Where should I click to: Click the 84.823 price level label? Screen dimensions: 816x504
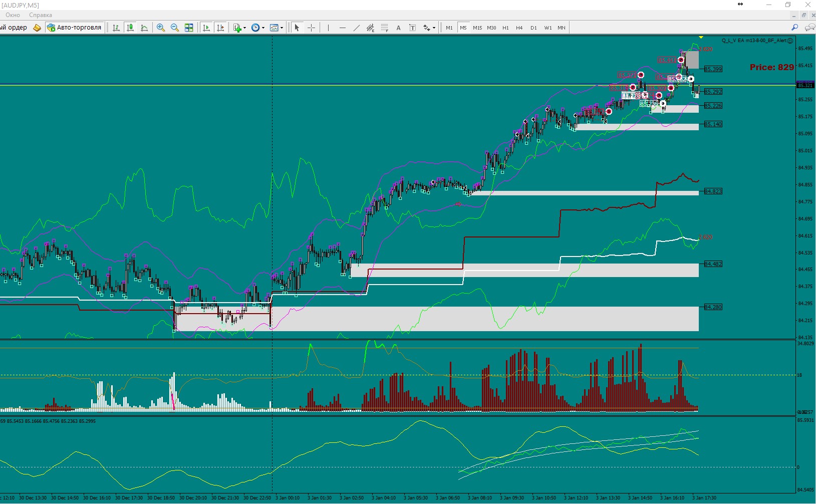tap(713, 191)
